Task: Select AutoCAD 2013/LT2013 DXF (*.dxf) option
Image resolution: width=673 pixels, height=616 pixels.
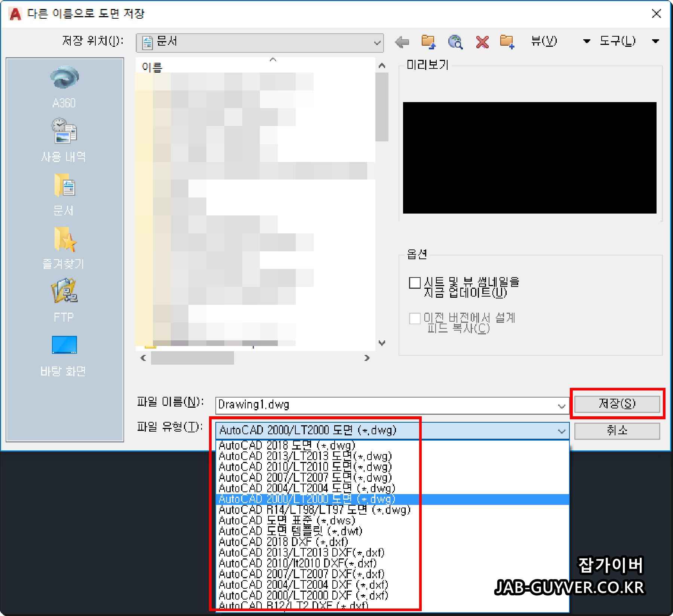Action: click(392, 553)
